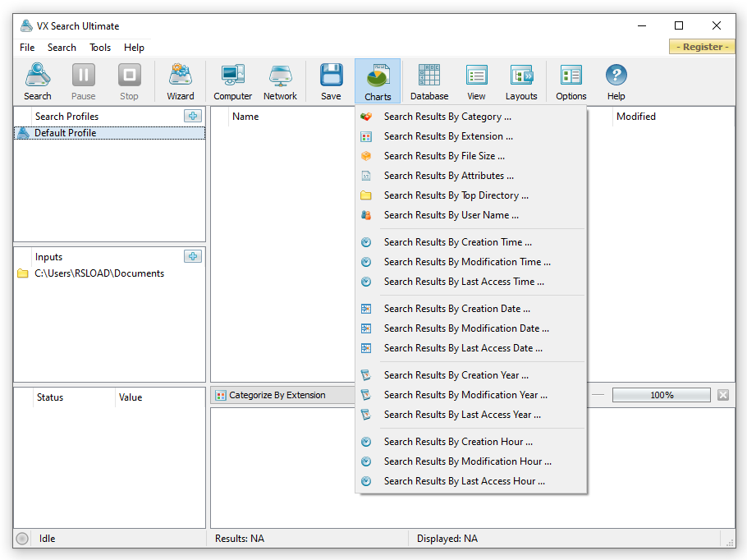Open the Options dialog icon
This screenshot has height=560, width=747.
click(571, 81)
